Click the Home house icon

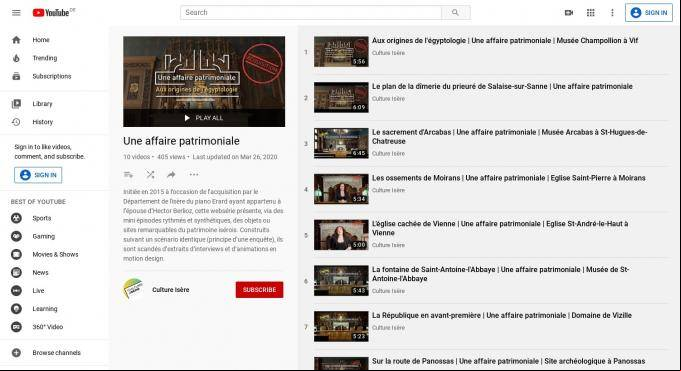click(16, 40)
